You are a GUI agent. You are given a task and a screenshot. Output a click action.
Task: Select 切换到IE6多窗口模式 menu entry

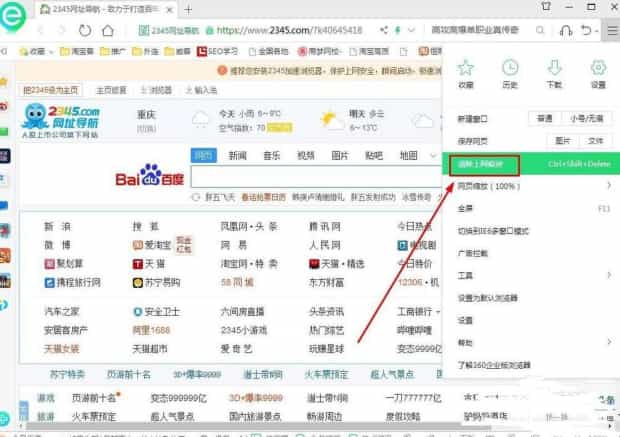point(531,231)
